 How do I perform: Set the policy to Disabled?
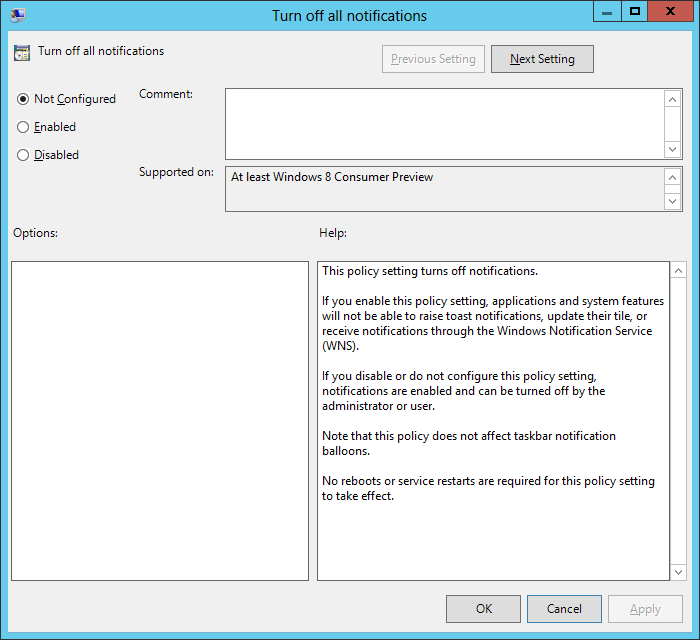pyautogui.click(x=23, y=155)
